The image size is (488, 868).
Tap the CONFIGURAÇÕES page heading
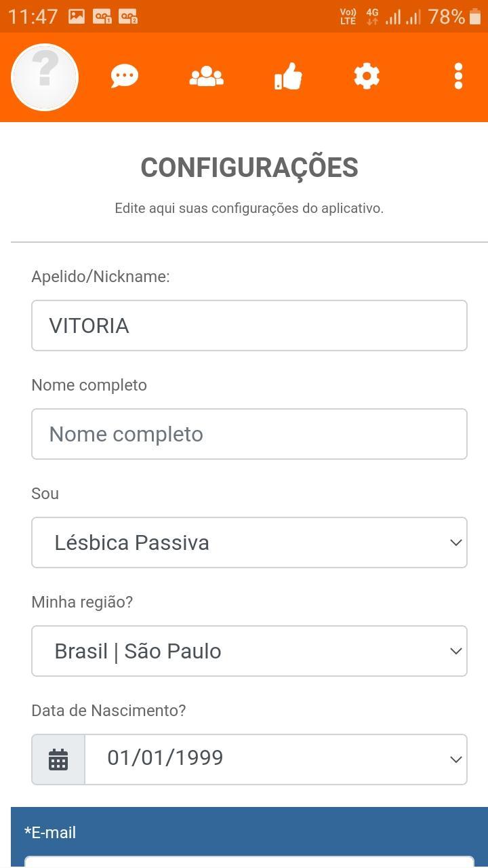click(x=249, y=167)
